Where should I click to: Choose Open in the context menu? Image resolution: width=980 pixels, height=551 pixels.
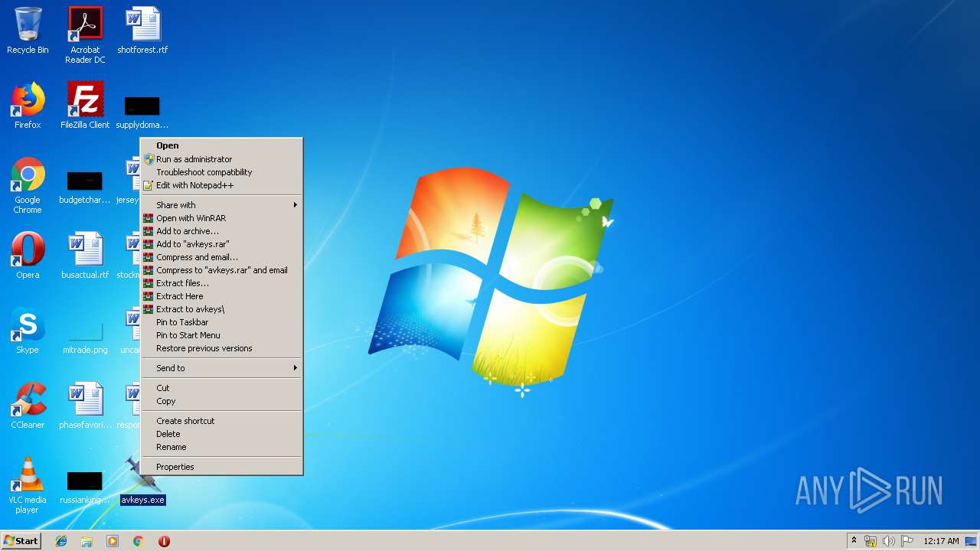click(x=221, y=145)
